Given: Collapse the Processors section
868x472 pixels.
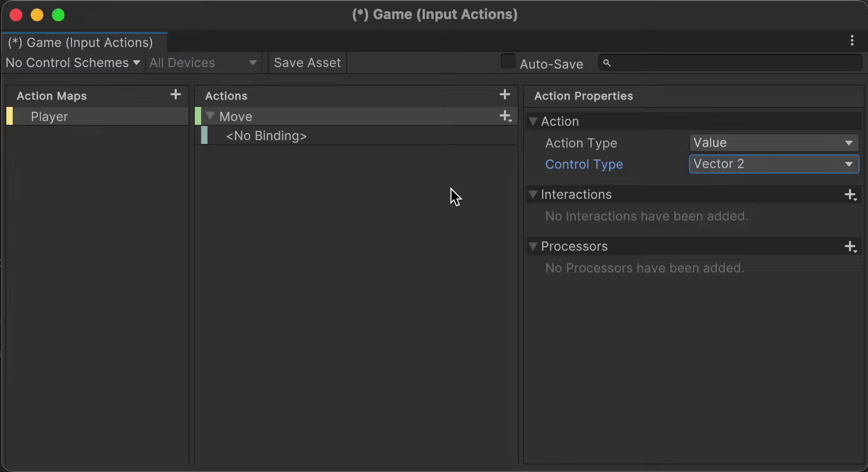Looking at the screenshot, I should [x=533, y=247].
